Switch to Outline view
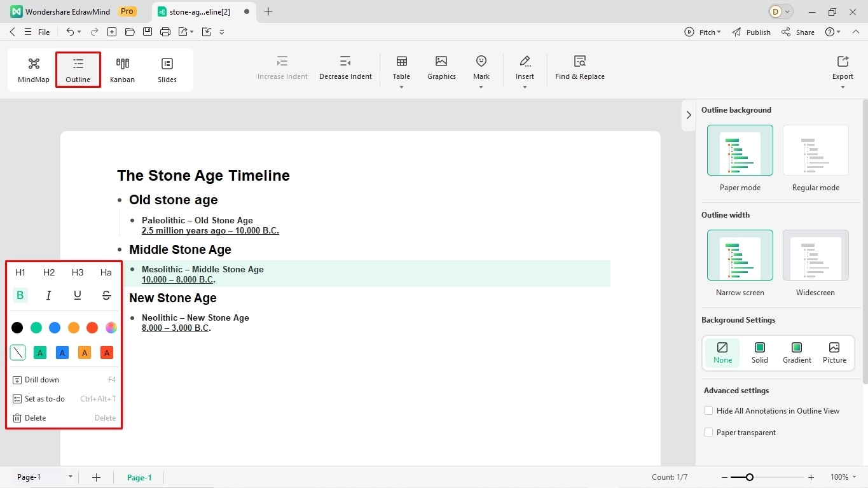868x488 pixels. (78, 70)
